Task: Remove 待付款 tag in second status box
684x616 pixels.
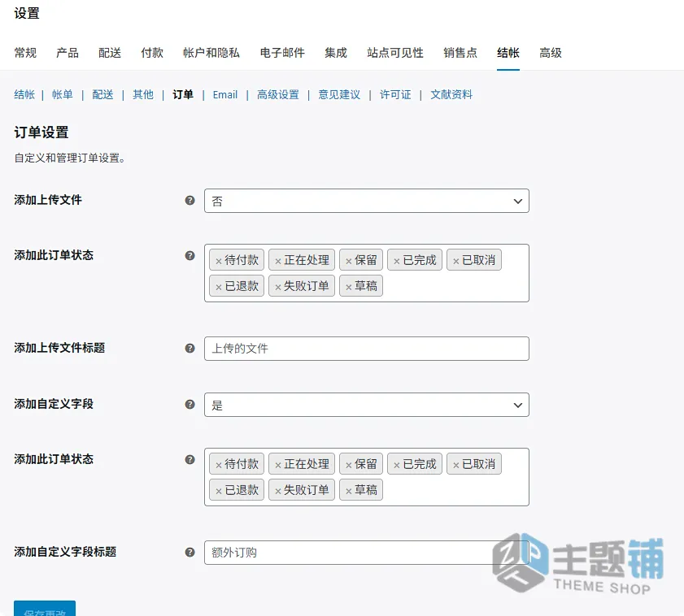Action: coord(219,465)
